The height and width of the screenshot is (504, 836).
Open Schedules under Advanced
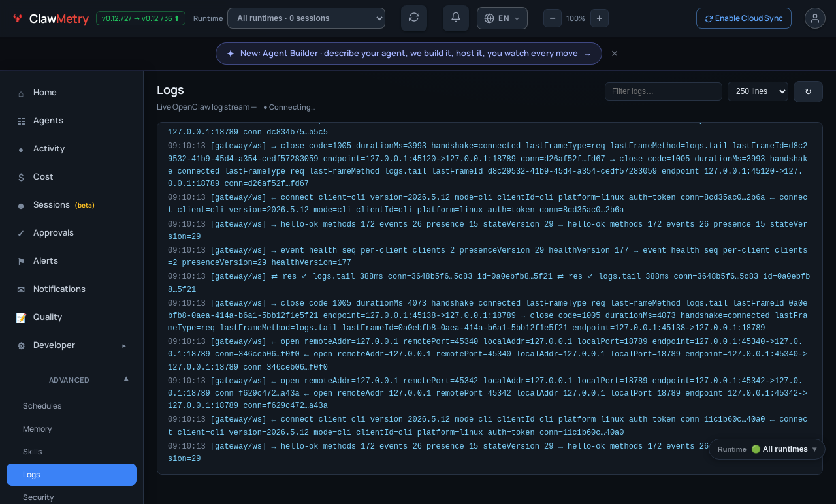71,406
